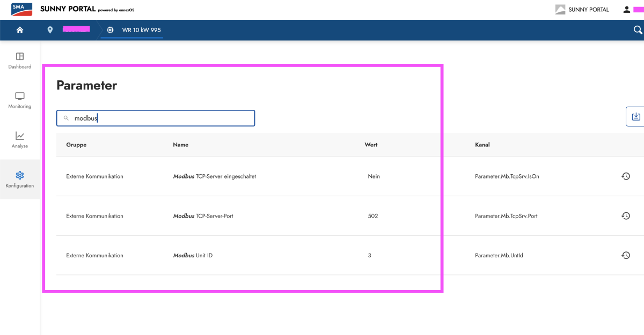The width and height of the screenshot is (644, 335).
Task: Click the Name column header
Action: 181,145
